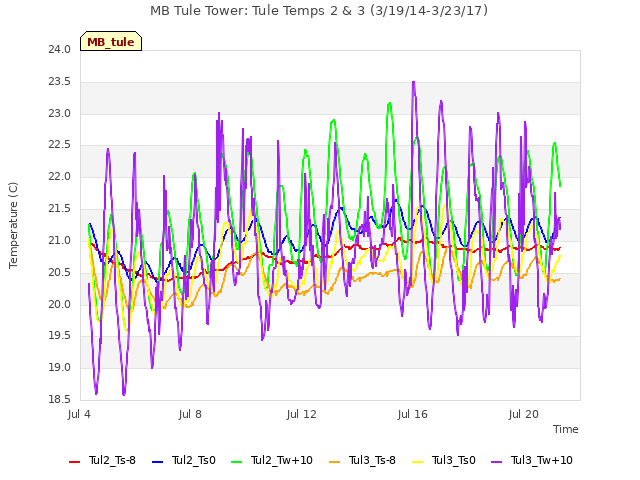Click the 21.0 y-axis tick label

click(x=60, y=240)
